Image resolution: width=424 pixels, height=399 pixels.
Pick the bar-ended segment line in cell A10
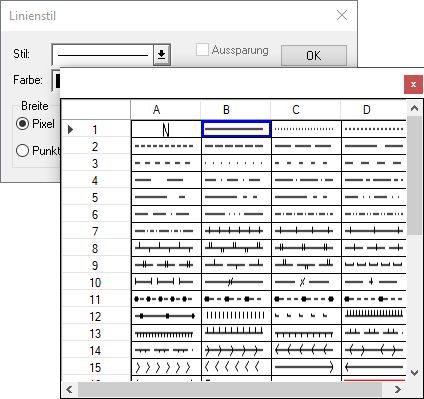[166, 282]
